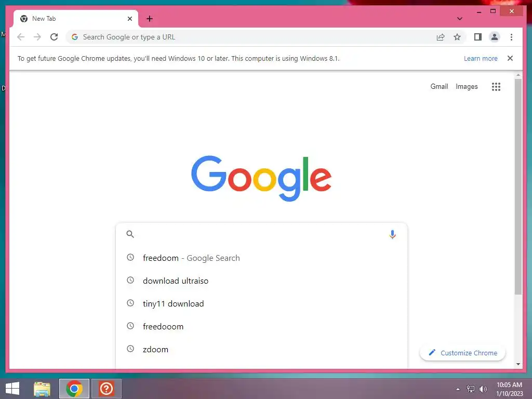
Task: Click the page scroll down arrow
Action: [x=518, y=364]
